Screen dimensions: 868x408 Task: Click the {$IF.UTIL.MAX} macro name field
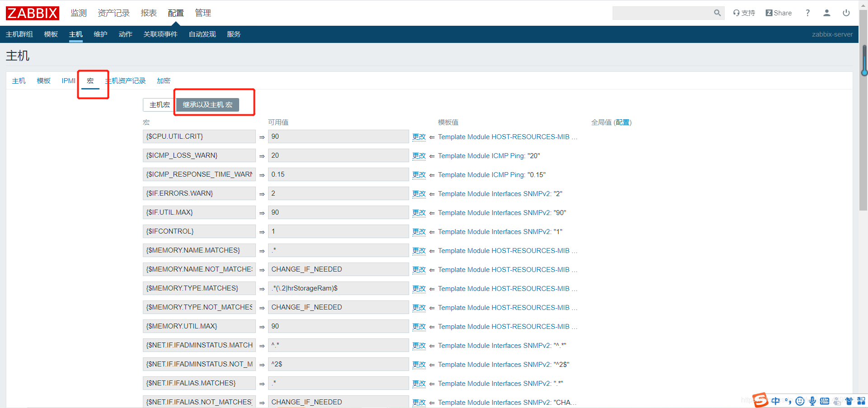pos(199,212)
